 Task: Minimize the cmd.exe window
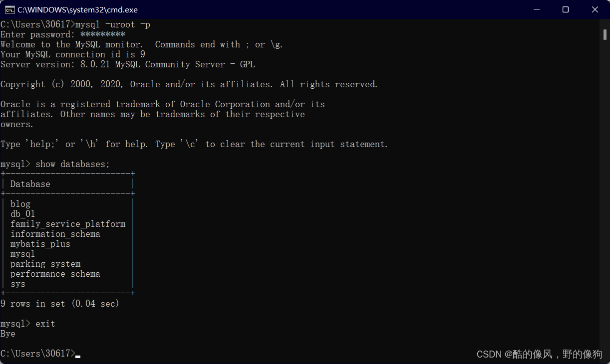coord(537,9)
